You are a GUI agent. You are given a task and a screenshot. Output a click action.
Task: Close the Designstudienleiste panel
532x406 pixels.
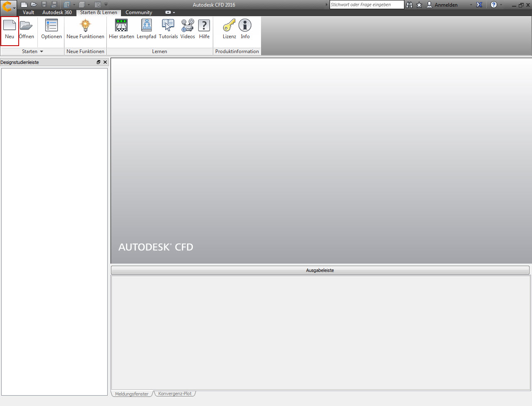(x=105, y=62)
